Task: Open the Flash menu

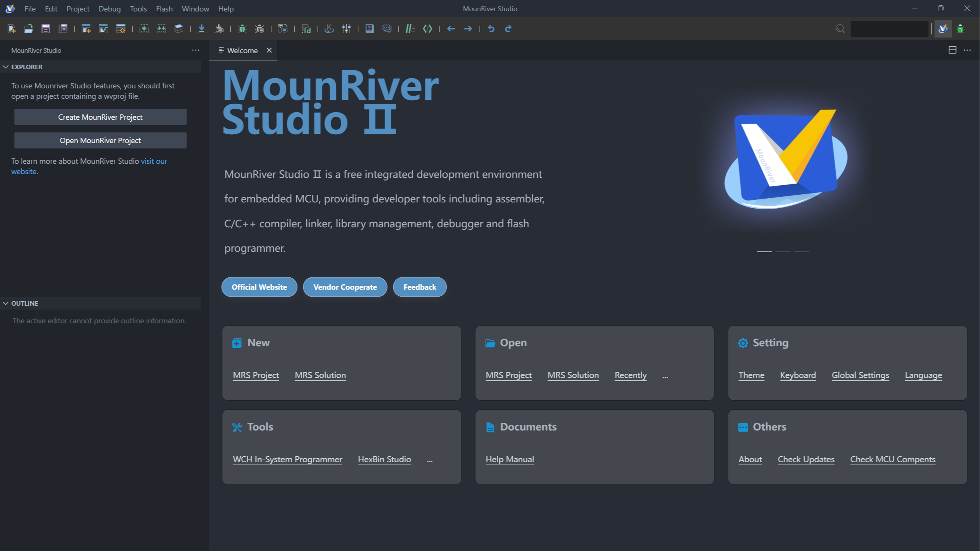Action: [x=164, y=8]
